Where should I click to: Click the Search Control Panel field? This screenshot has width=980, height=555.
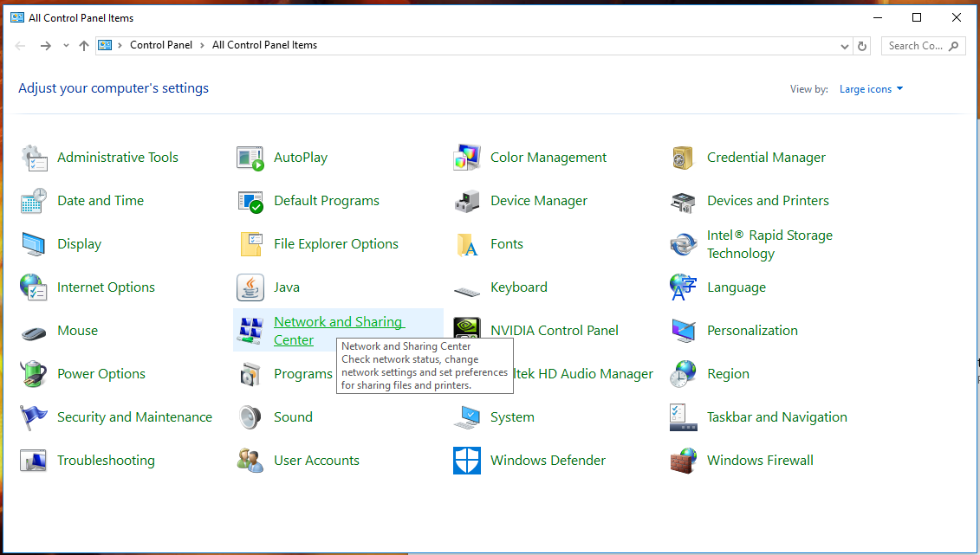[x=923, y=46]
